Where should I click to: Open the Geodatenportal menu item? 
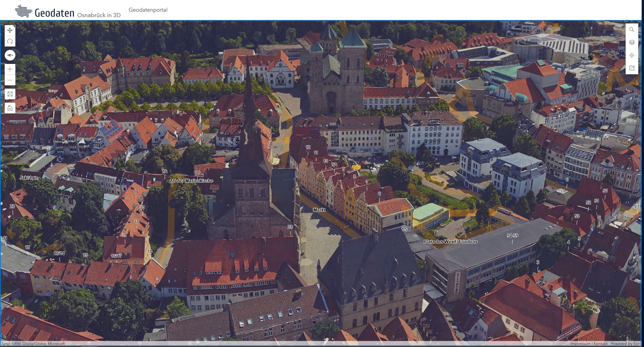(x=148, y=10)
